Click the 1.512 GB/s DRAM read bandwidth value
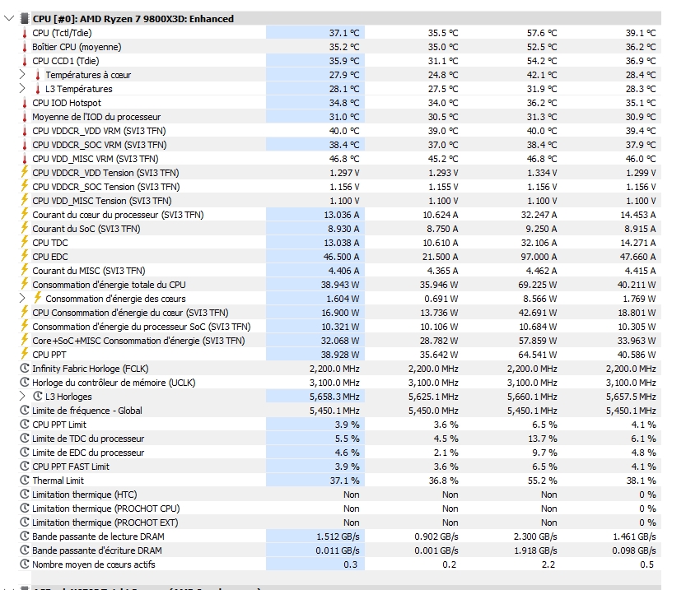The image size is (700, 590). 338,537
